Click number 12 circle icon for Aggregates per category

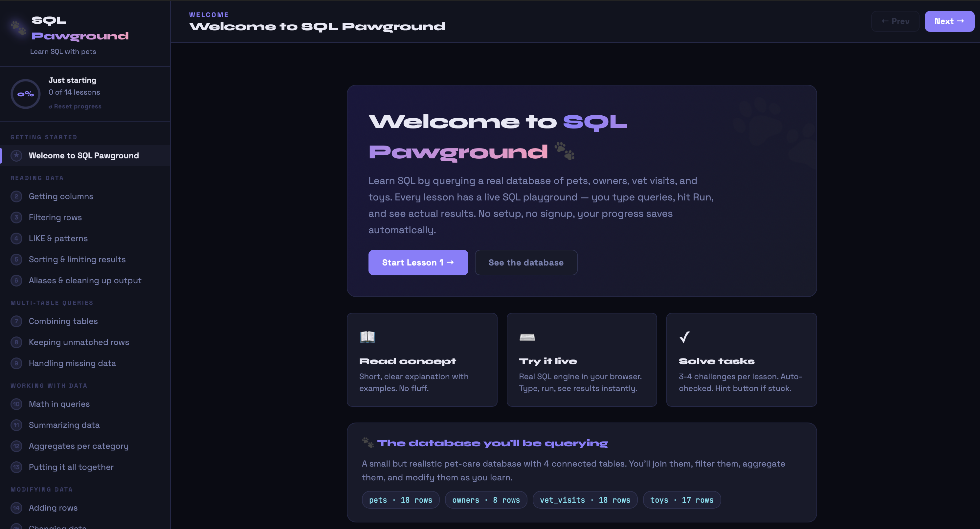coord(16,446)
